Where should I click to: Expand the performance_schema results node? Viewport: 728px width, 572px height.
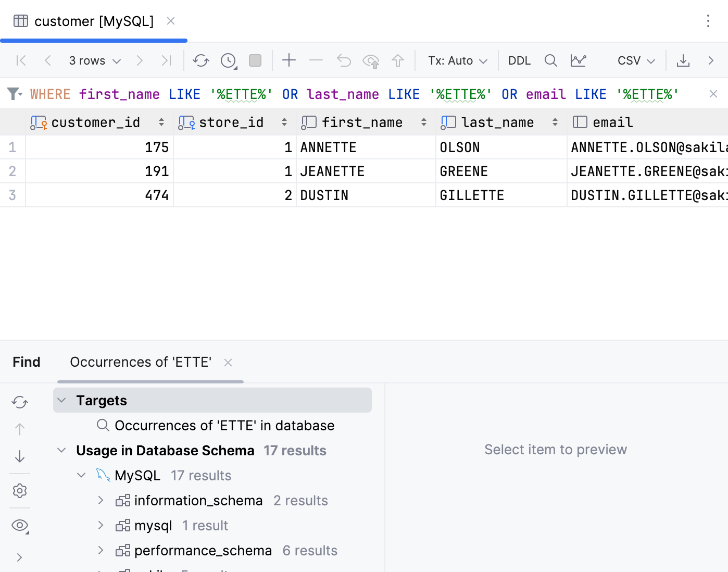point(101,550)
